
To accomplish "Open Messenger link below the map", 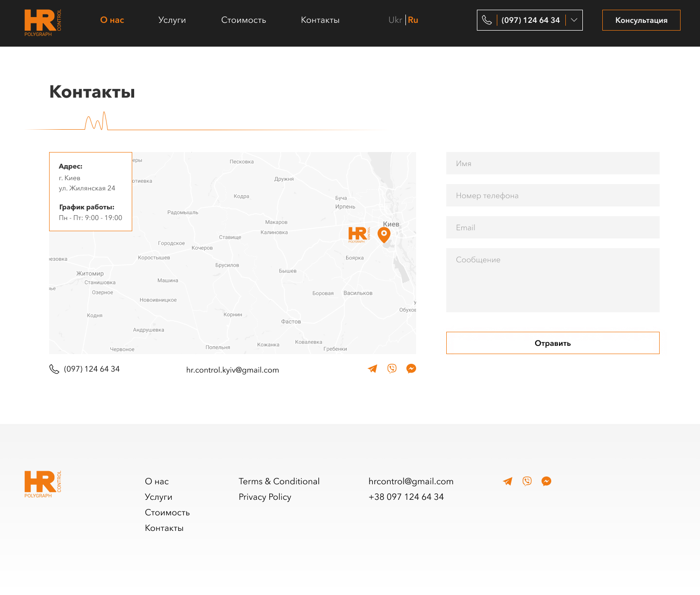I will pos(411,369).
